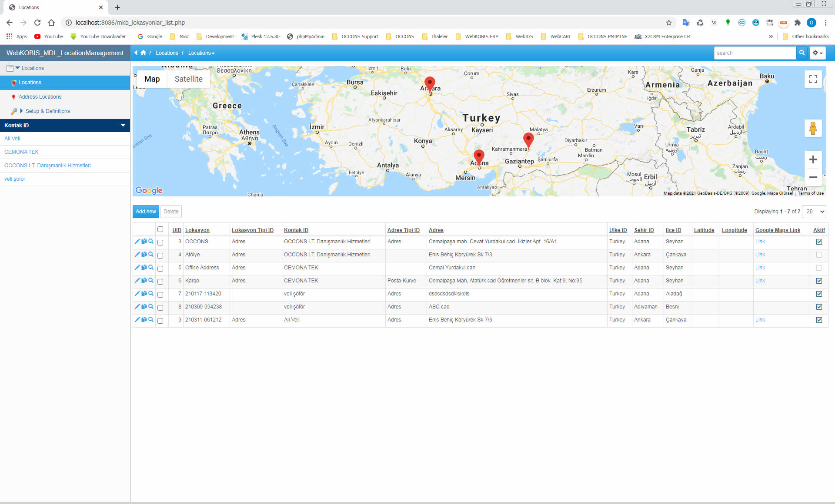Expand Setup & Definitions in sidebar
Viewport: 835px width, 504px height.
point(21,111)
